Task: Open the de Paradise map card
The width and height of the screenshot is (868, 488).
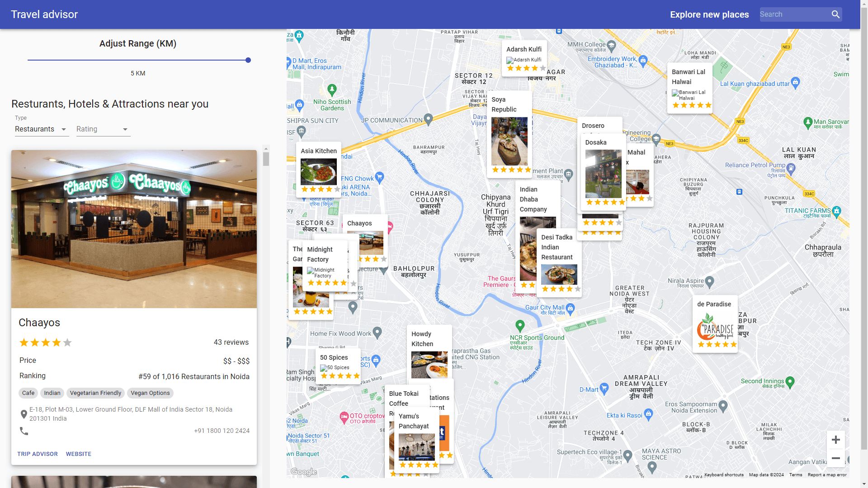Action: [x=715, y=324]
